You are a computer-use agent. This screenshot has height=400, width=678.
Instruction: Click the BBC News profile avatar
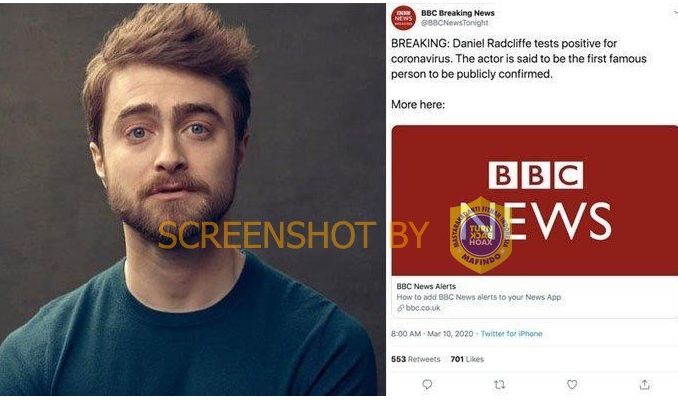(x=403, y=18)
